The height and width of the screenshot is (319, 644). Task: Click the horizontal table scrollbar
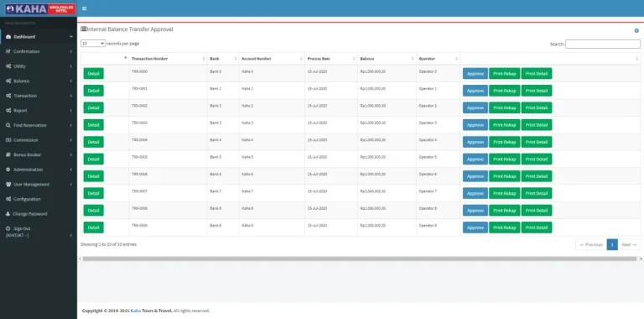[360, 259]
